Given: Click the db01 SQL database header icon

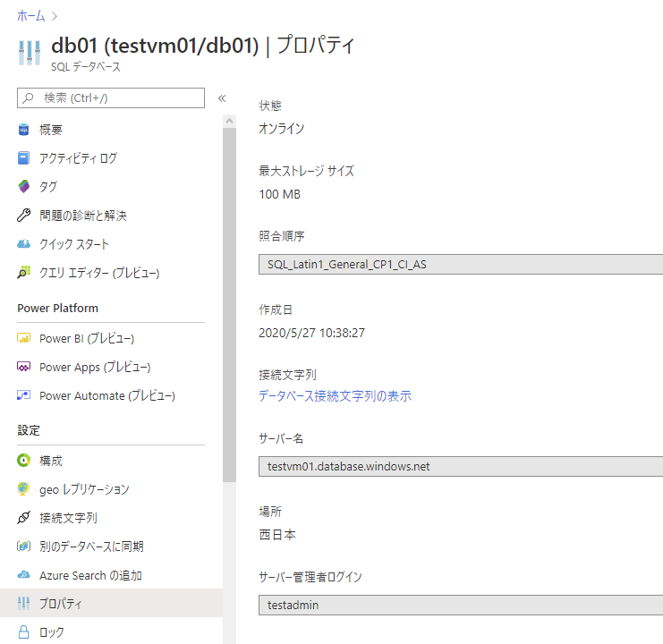Looking at the screenshot, I should click(x=30, y=53).
